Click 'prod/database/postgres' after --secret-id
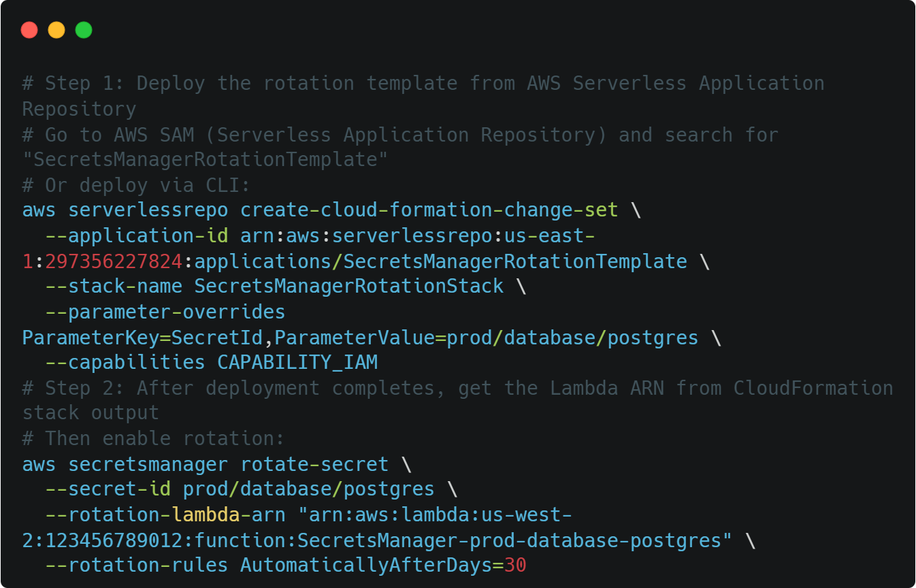The width and height of the screenshot is (916, 588). pos(308,490)
